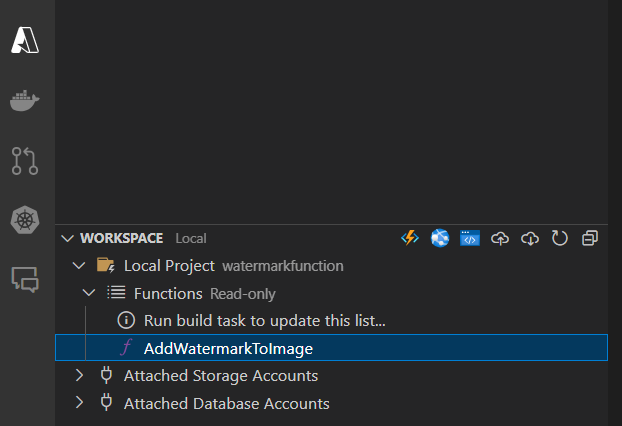Collapse all items in Workspace panel
622x426 pixels.
[590, 238]
